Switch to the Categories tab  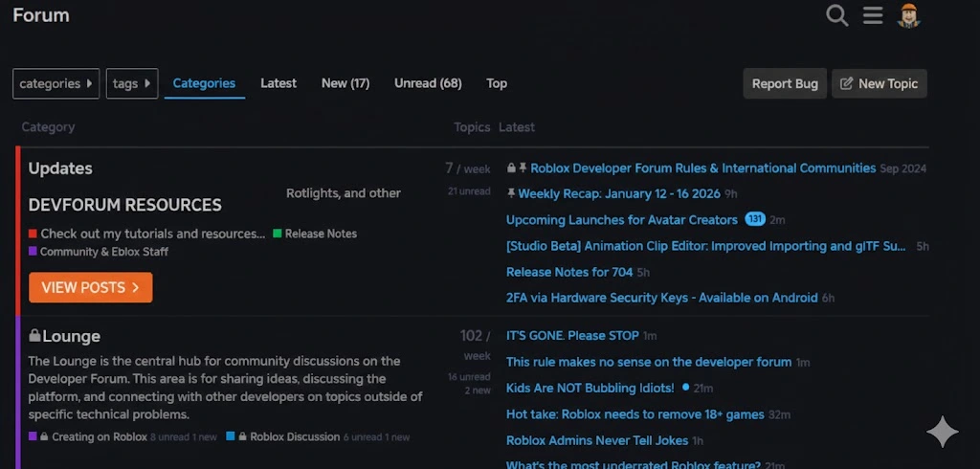click(205, 83)
